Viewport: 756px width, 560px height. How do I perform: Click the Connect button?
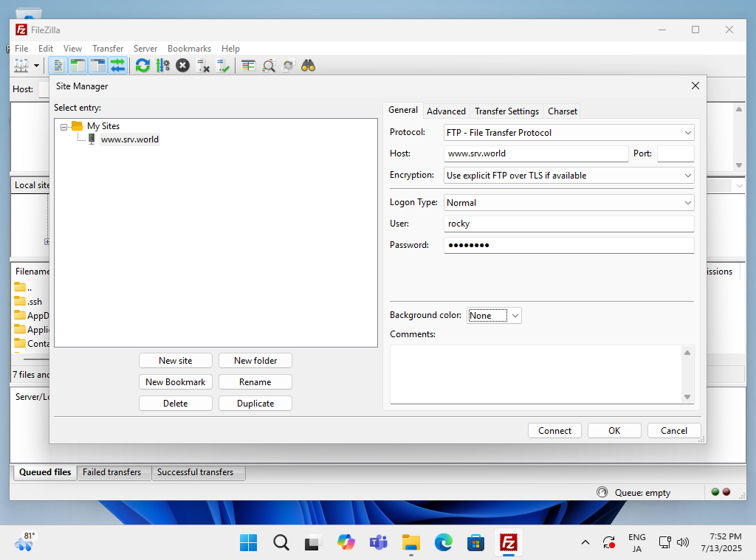(x=554, y=431)
